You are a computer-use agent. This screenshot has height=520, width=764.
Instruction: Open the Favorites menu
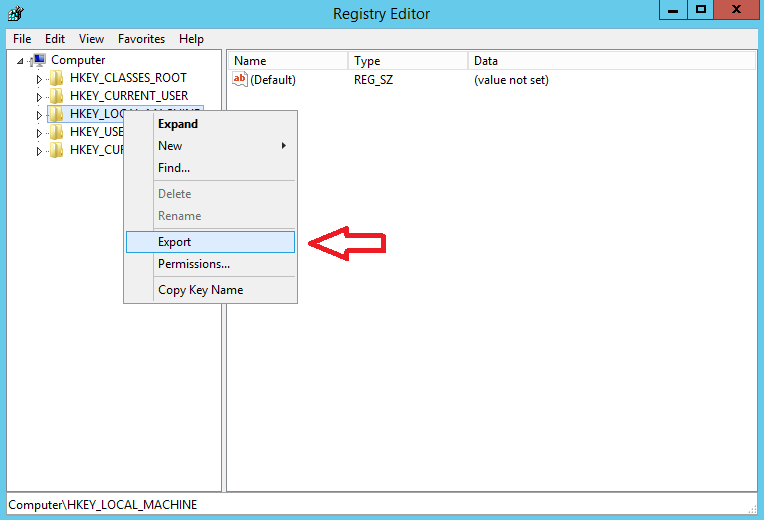141,39
